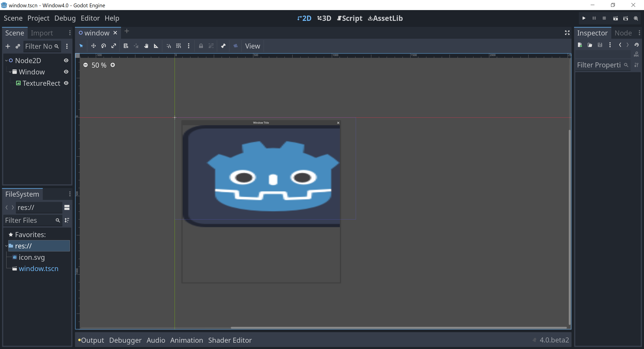
Task: Open window.tscn from the FileSystem panel
Action: pyautogui.click(x=39, y=269)
